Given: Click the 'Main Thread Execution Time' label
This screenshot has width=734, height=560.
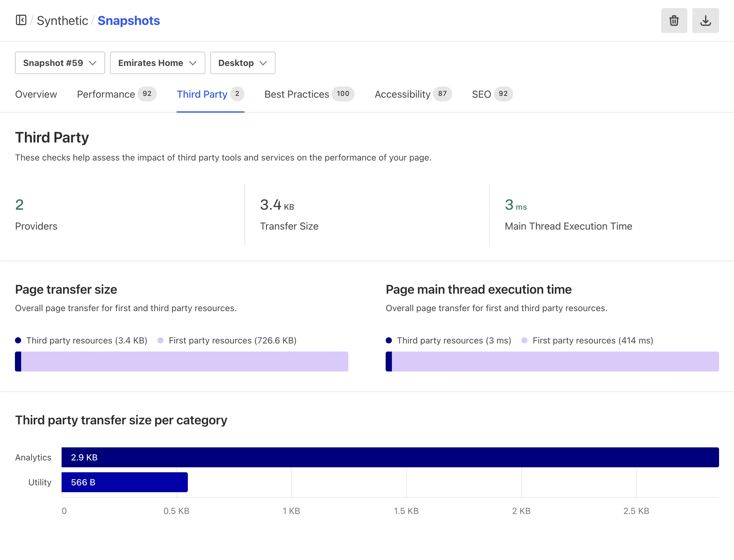Looking at the screenshot, I should point(568,226).
